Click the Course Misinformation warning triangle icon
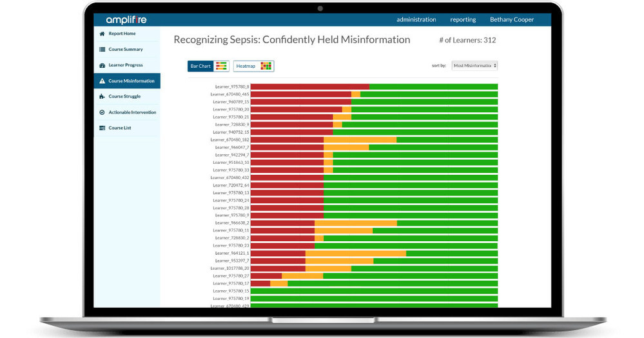The width and height of the screenshot is (644, 338). point(102,81)
